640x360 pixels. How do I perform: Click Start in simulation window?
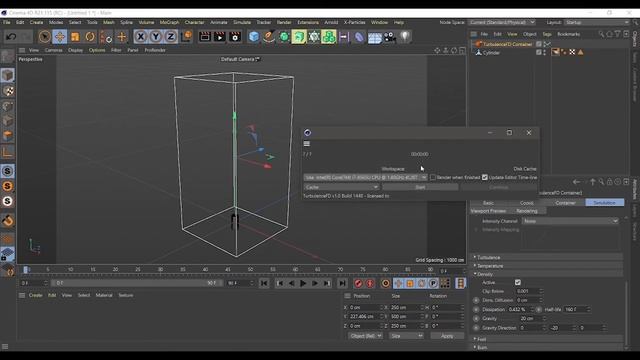[x=420, y=187]
